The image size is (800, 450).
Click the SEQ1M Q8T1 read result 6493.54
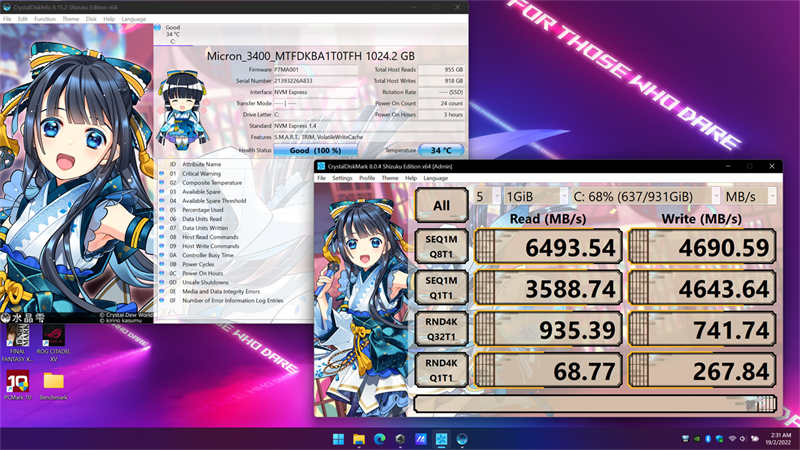tap(548, 247)
